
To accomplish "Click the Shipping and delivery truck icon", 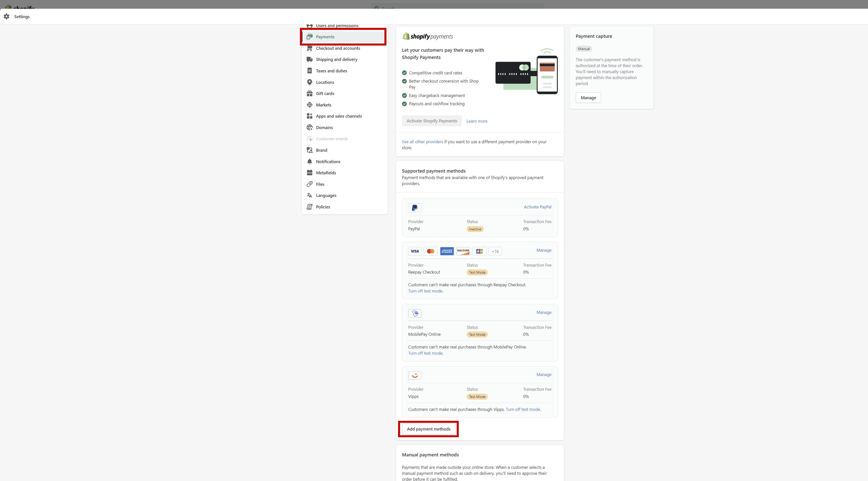I will pyautogui.click(x=310, y=59).
